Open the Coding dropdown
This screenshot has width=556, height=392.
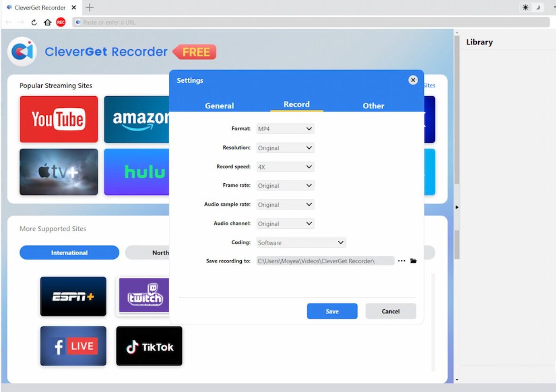[301, 243]
